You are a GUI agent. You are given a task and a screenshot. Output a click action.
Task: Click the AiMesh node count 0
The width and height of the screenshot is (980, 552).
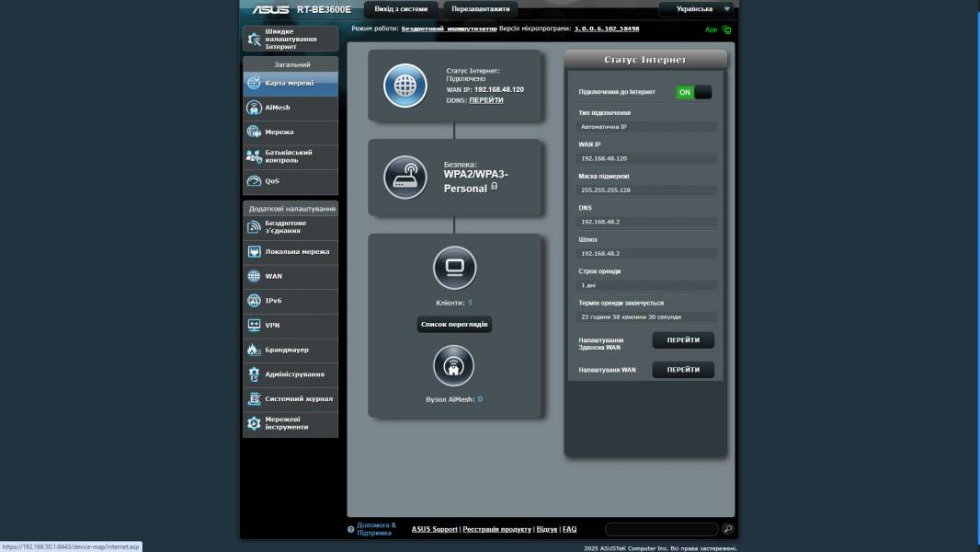480,399
